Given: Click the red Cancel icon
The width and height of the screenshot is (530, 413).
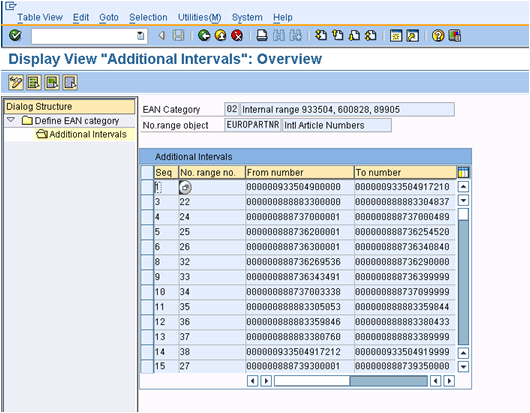Looking at the screenshot, I should tap(237, 35).
